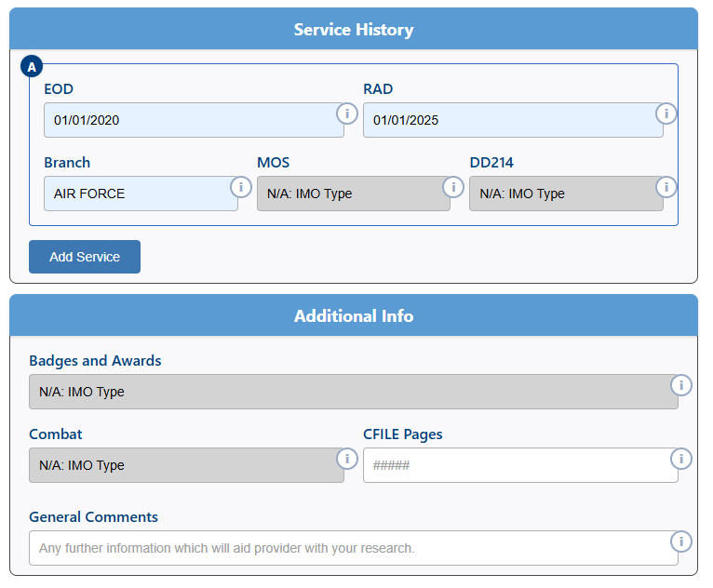Edit the RAD date field 01/01/2025
713x588 pixels.
513,120
